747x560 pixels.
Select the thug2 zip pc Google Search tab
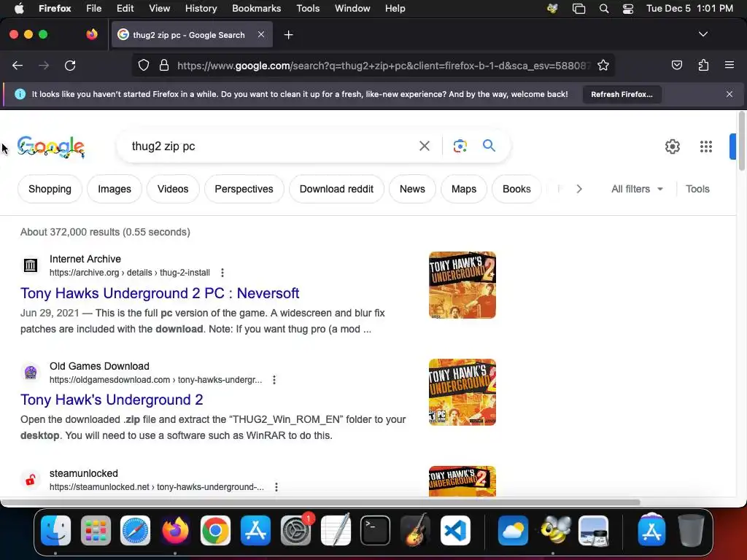click(x=192, y=35)
